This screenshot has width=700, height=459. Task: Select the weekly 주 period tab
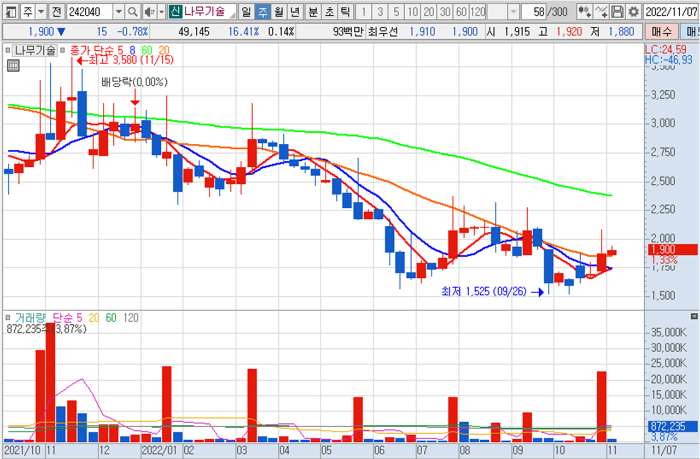[262, 12]
